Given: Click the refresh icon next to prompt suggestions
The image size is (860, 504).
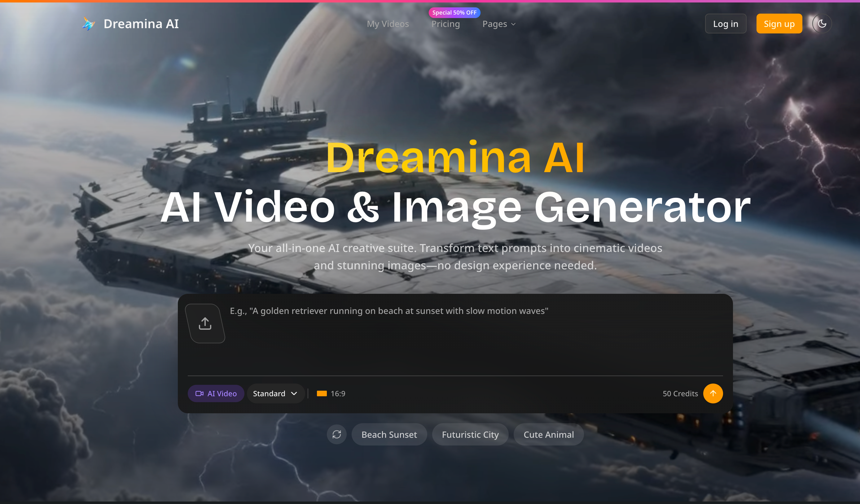Looking at the screenshot, I should click(336, 434).
